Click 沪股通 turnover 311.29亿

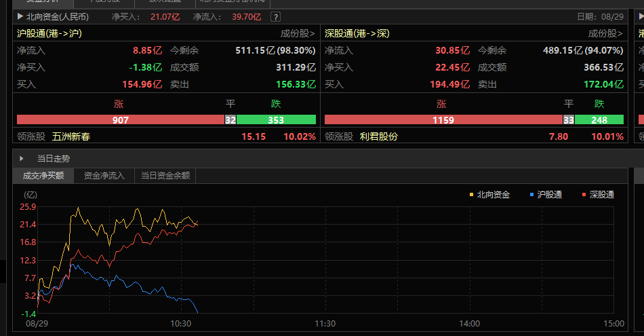click(296, 67)
